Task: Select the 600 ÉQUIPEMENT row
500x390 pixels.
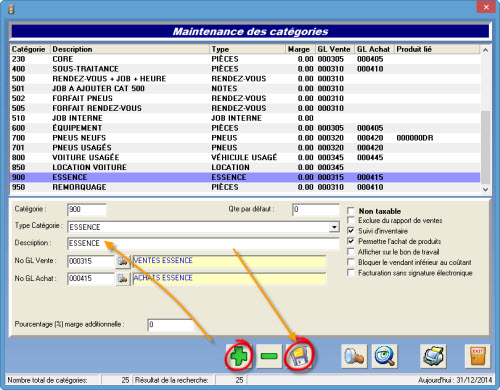Action: 245,128
